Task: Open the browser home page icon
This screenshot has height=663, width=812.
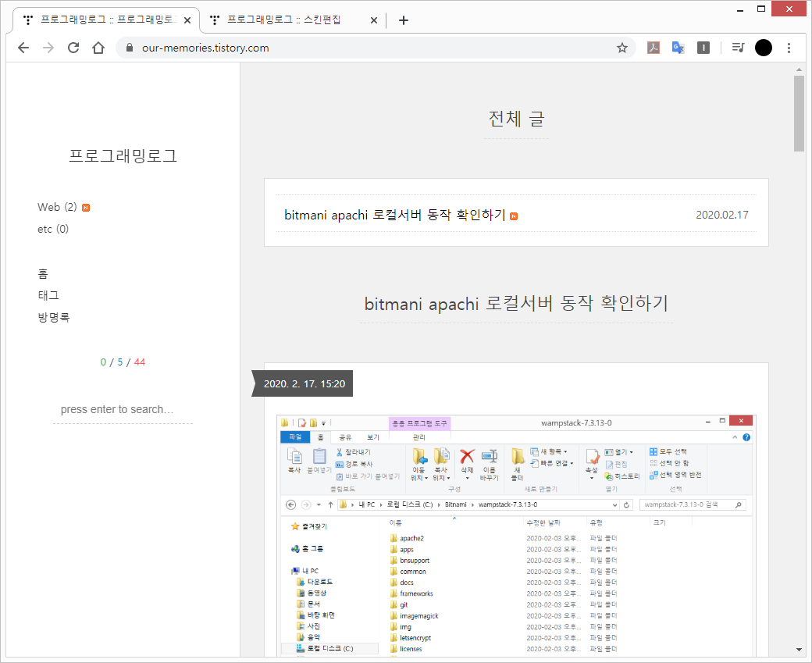Action: click(98, 48)
